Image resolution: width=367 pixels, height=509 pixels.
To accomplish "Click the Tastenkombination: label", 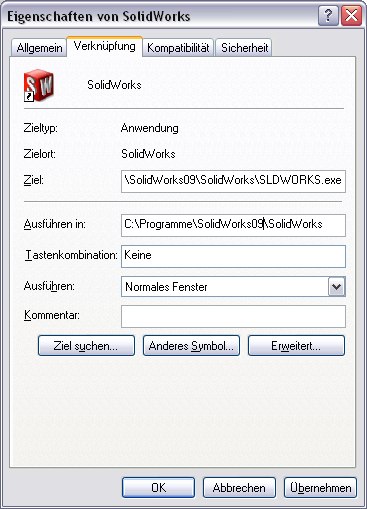I will [x=71, y=255].
